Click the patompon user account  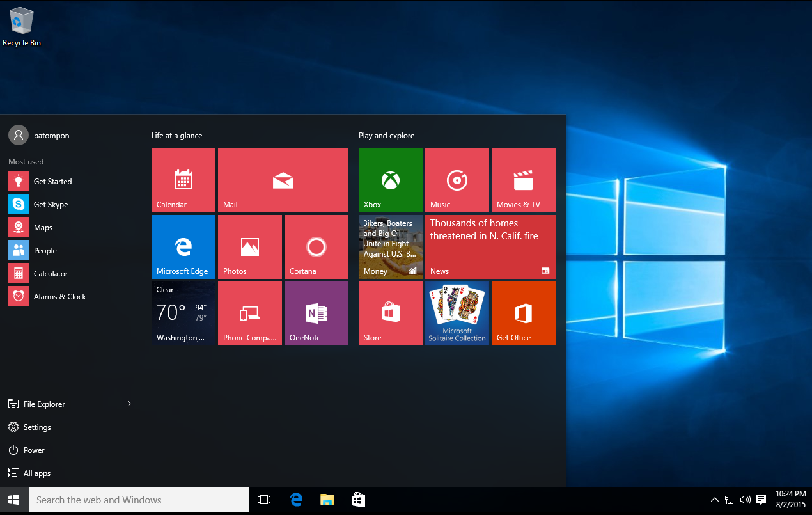tap(39, 136)
